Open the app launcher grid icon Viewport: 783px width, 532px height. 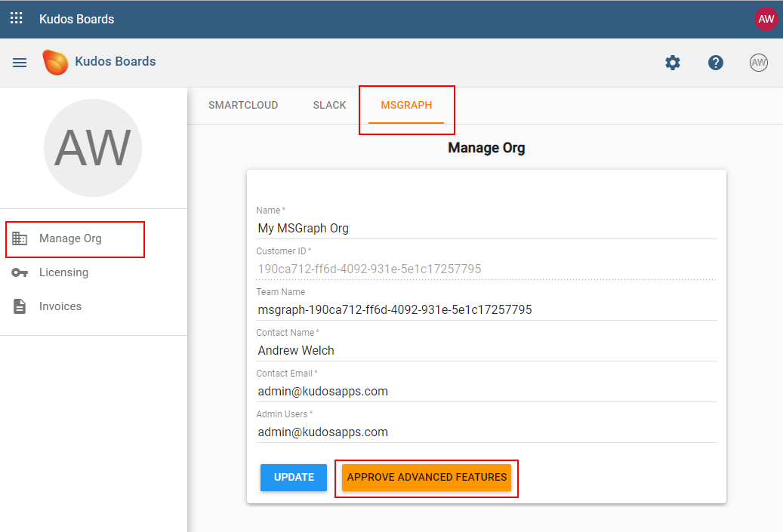(17, 18)
